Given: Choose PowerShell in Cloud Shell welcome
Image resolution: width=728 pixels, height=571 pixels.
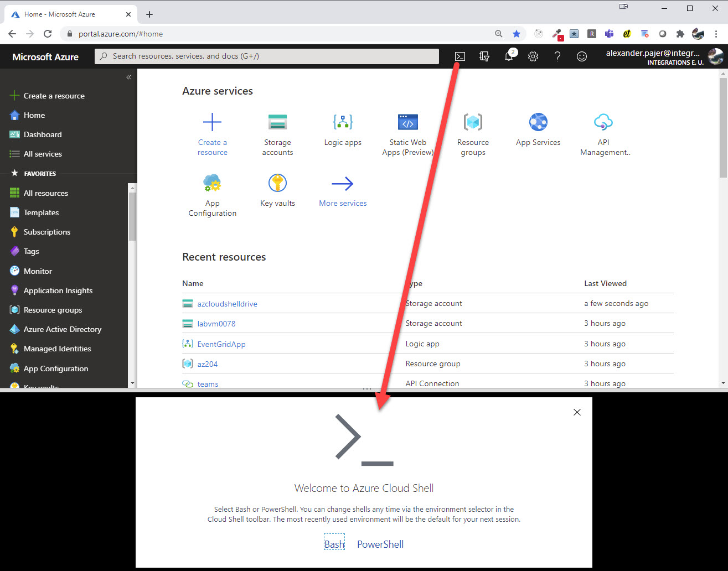Looking at the screenshot, I should (x=380, y=544).
